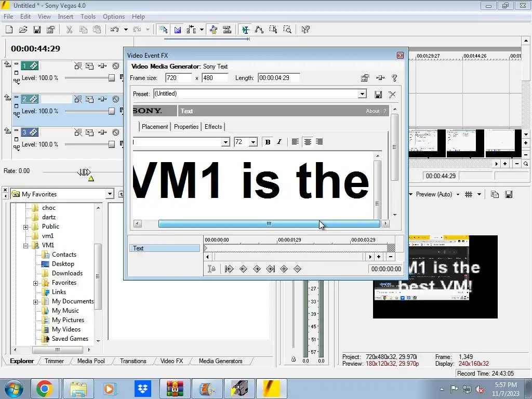Click the Undo arrow icon

click(115, 30)
